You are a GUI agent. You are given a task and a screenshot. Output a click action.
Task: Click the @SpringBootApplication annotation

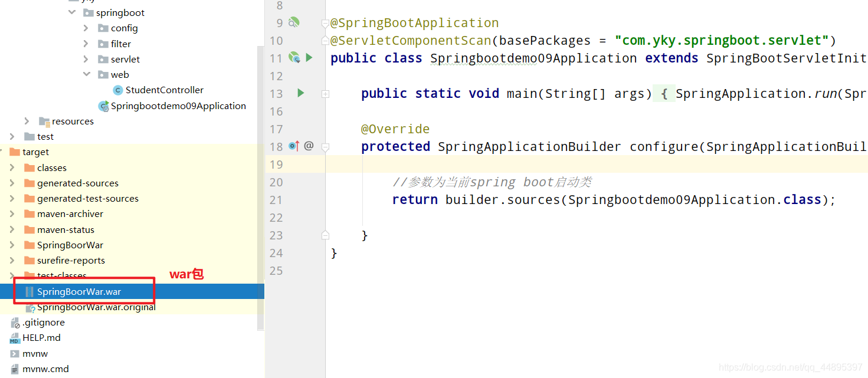coord(415,22)
